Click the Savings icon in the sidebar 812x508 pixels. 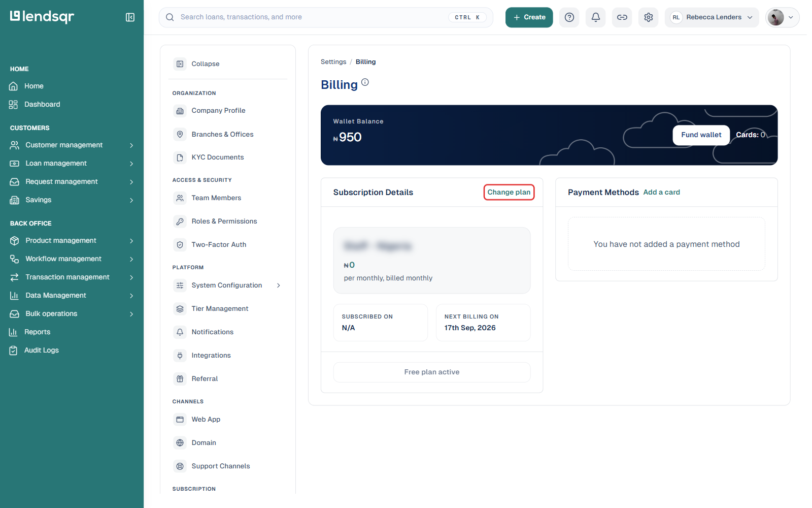click(14, 200)
